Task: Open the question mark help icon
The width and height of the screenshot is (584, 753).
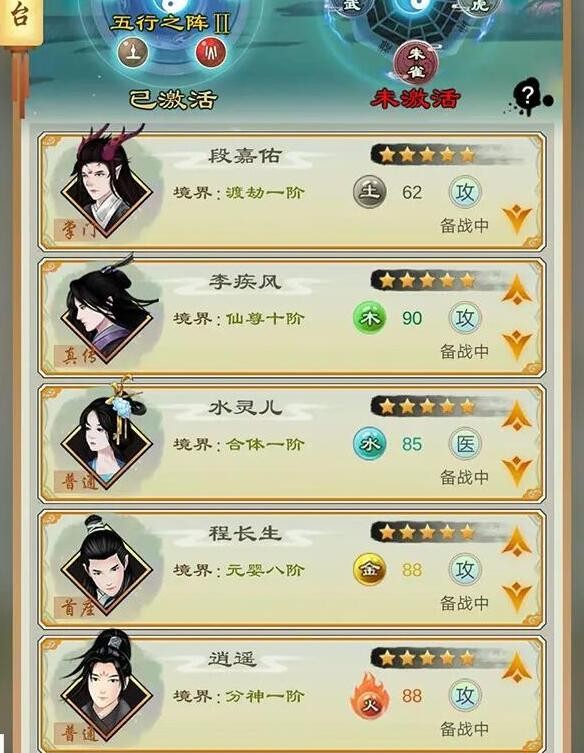Action: [x=528, y=99]
